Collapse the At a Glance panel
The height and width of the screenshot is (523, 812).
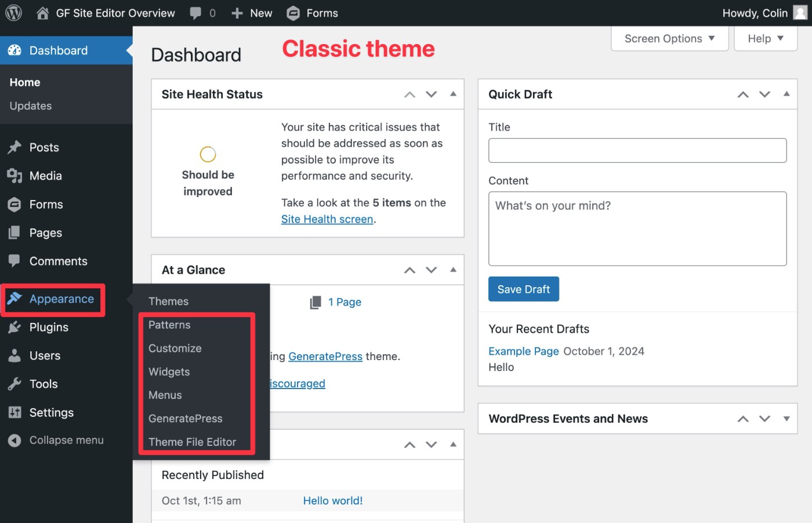[453, 270]
